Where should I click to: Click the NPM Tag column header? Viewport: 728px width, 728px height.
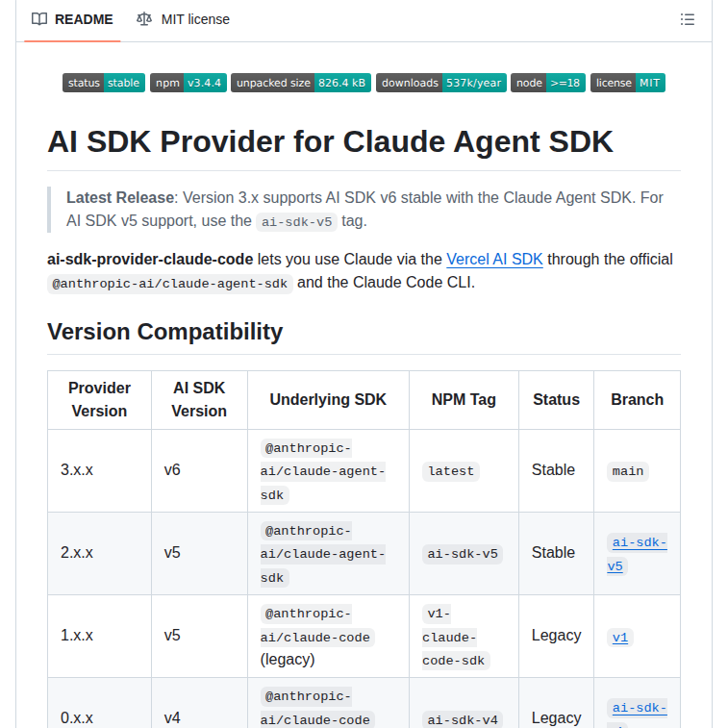[464, 400]
